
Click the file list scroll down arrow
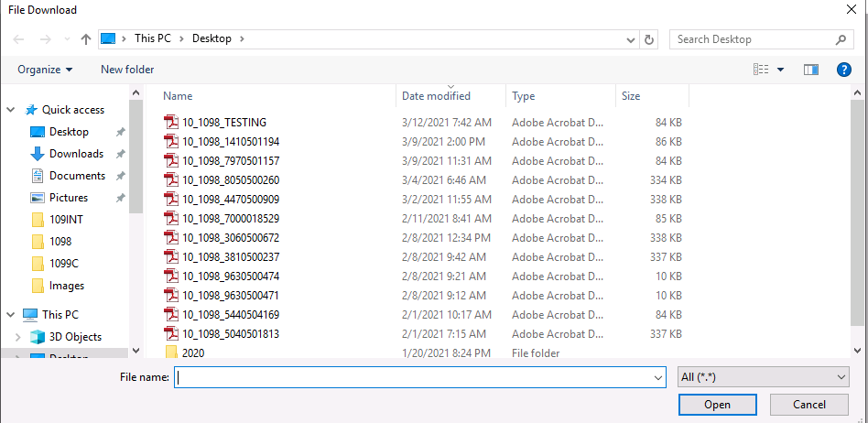[x=858, y=351]
